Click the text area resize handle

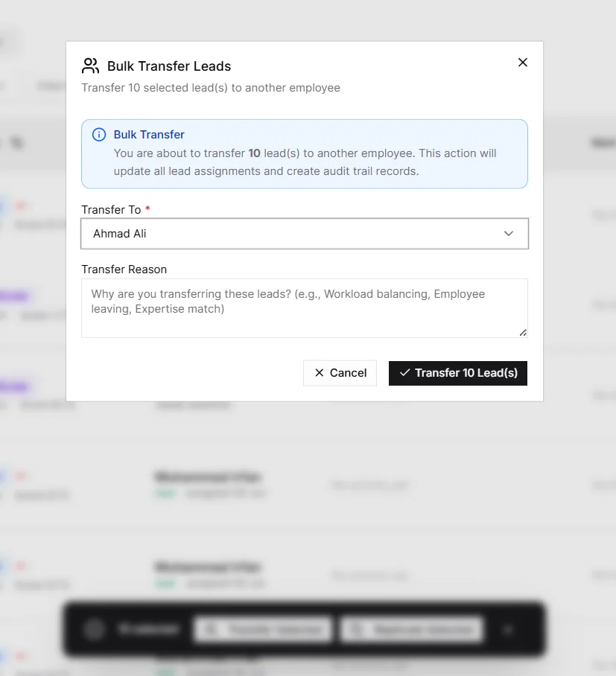click(523, 332)
